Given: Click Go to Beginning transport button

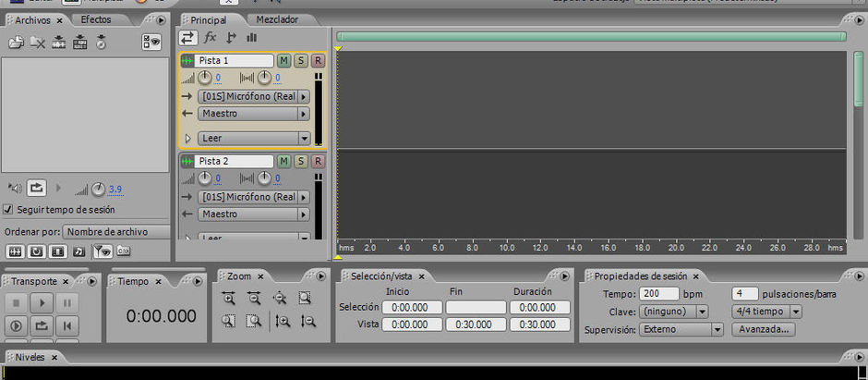Looking at the screenshot, I should 67,326.
